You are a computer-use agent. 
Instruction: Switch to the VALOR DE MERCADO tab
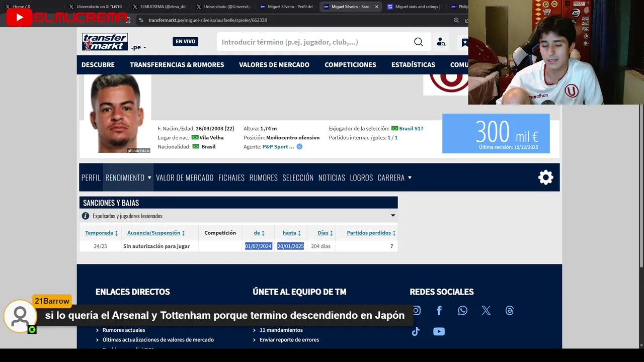coord(185,177)
